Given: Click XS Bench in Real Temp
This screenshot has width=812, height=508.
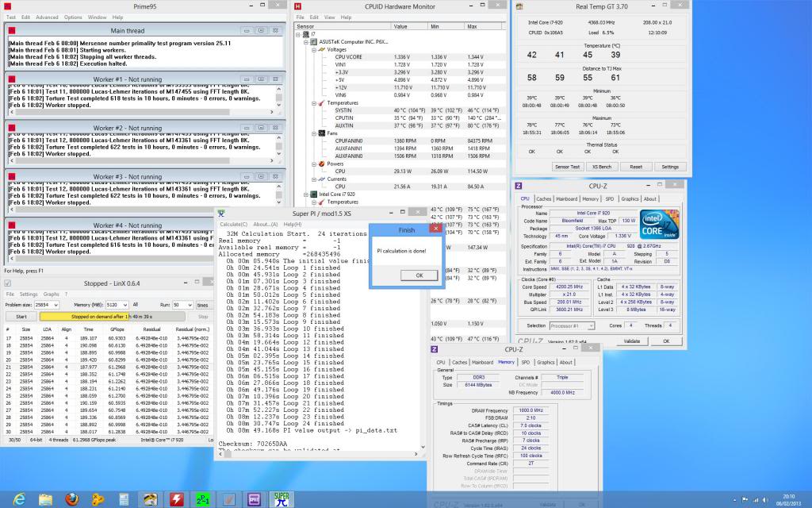Looking at the screenshot, I should click(601, 167).
